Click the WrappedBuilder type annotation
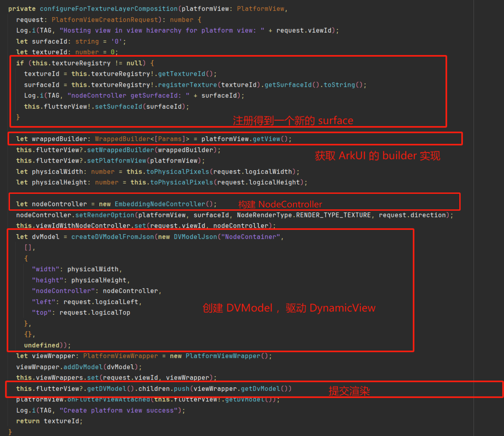The image size is (504, 436). [122, 139]
